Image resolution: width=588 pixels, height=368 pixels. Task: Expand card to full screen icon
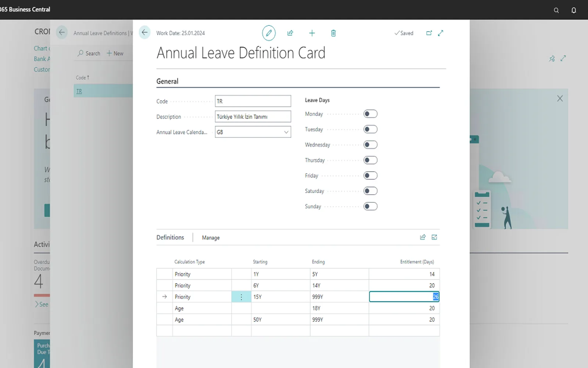point(441,33)
